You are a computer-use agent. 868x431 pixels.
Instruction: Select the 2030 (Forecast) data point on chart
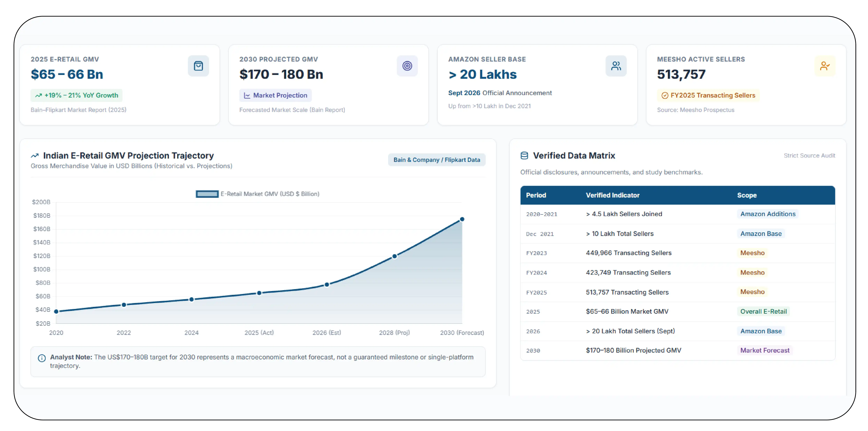[462, 219]
